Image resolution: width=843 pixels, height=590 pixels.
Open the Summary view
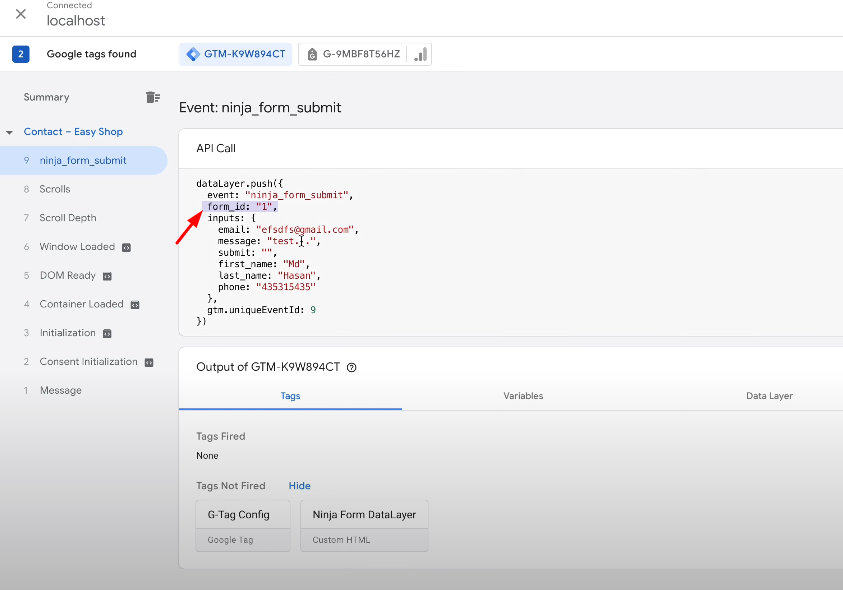pyautogui.click(x=46, y=97)
